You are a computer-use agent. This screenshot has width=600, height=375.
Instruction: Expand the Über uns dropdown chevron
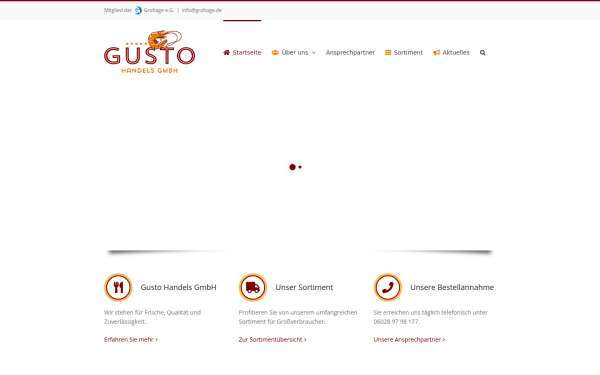coord(314,53)
